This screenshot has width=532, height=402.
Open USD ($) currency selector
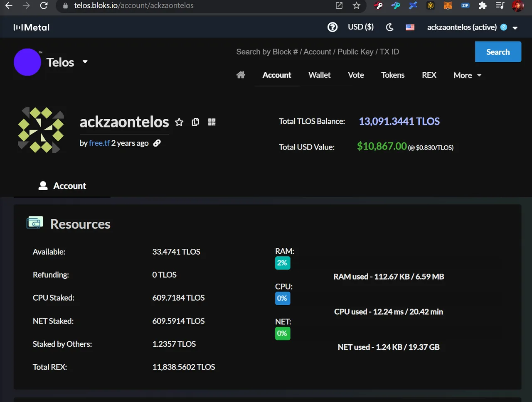pos(361,27)
